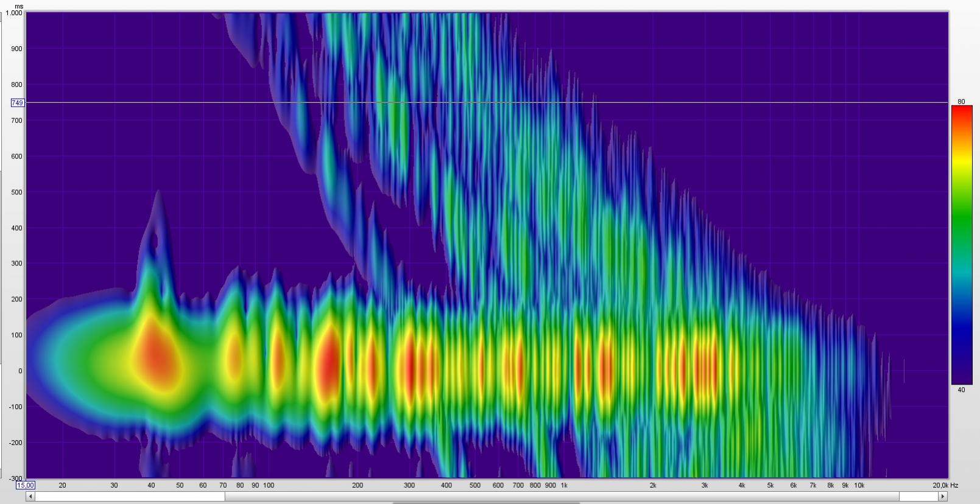This screenshot has height=504, width=980.
Task: Click the 1k frequency axis label
Action: click(x=564, y=485)
